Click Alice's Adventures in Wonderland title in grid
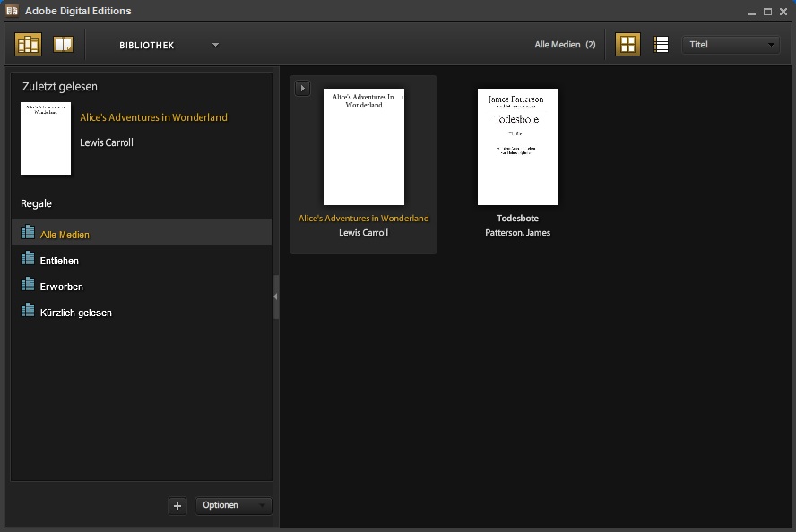 363,218
